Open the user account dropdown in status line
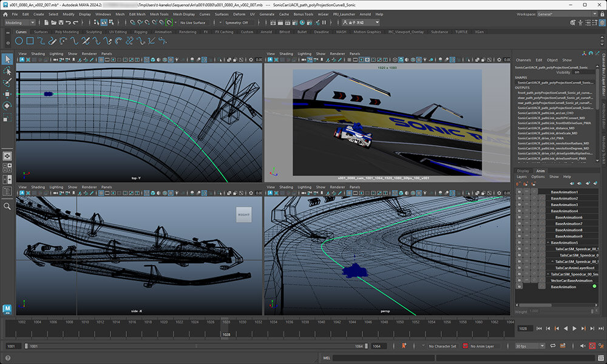 tap(361, 22)
